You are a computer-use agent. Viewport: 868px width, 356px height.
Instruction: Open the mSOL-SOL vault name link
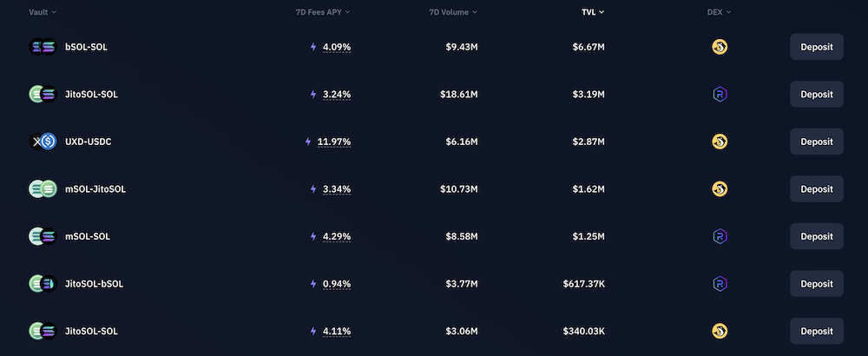(x=88, y=236)
